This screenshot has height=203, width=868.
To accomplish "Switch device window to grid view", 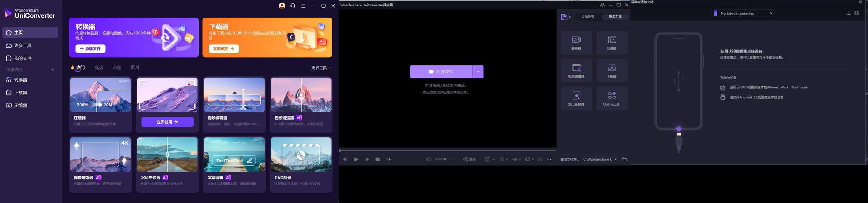I will click(856, 13).
